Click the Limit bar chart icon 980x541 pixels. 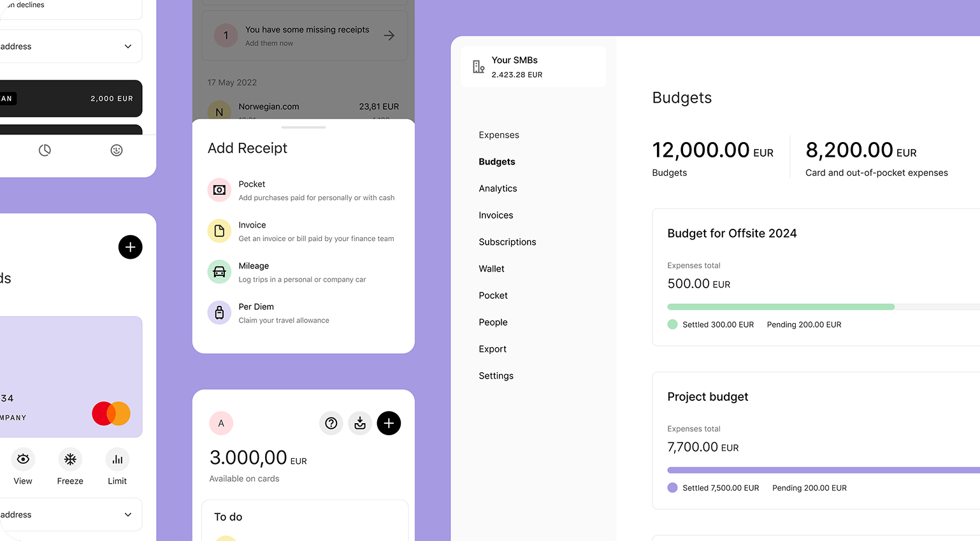pyautogui.click(x=117, y=459)
